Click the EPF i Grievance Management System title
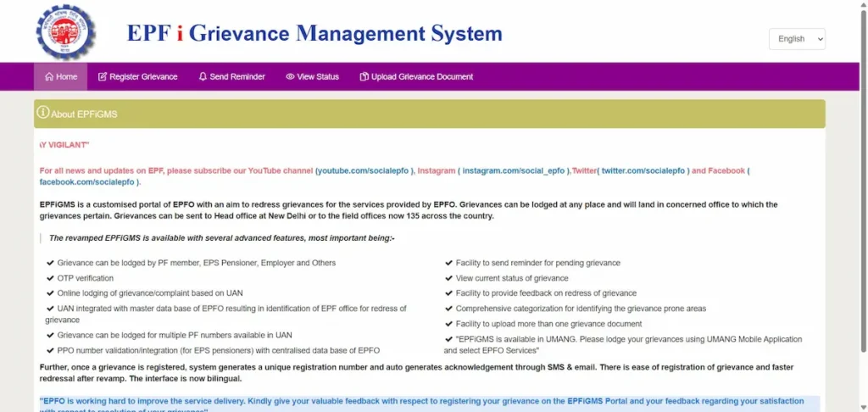The height and width of the screenshot is (412, 868). coord(314,33)
